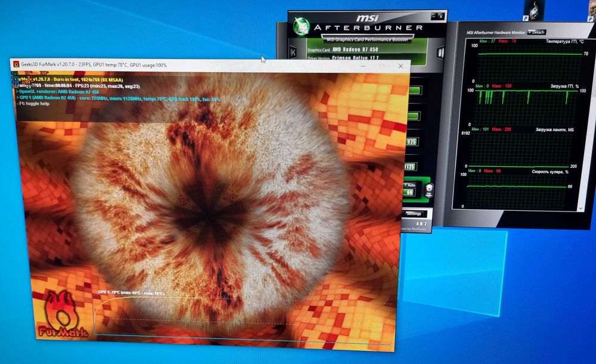Click the 'Скорость кулера, %' graph label
The height and width of the screenshot is (364, 596).
[550, 172]
